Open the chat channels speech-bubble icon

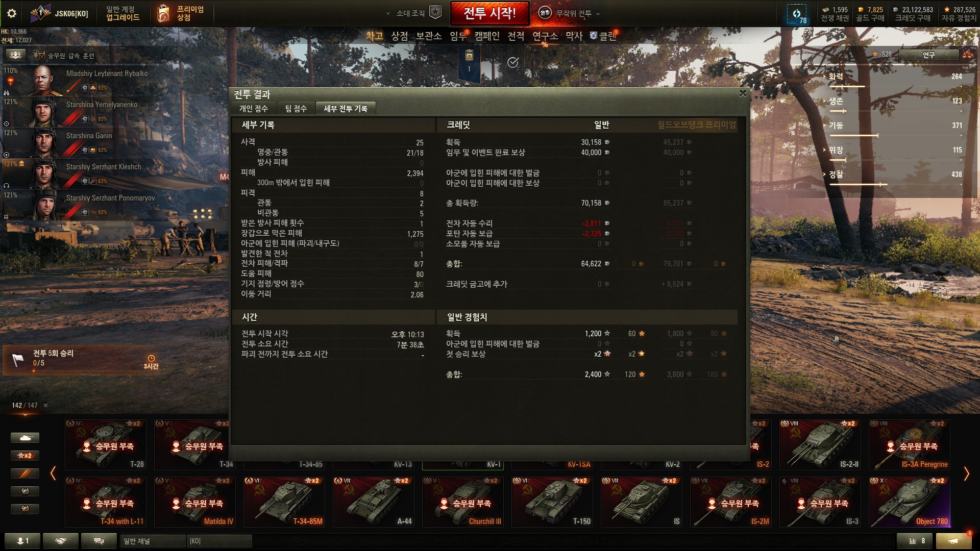coord(99,541)
